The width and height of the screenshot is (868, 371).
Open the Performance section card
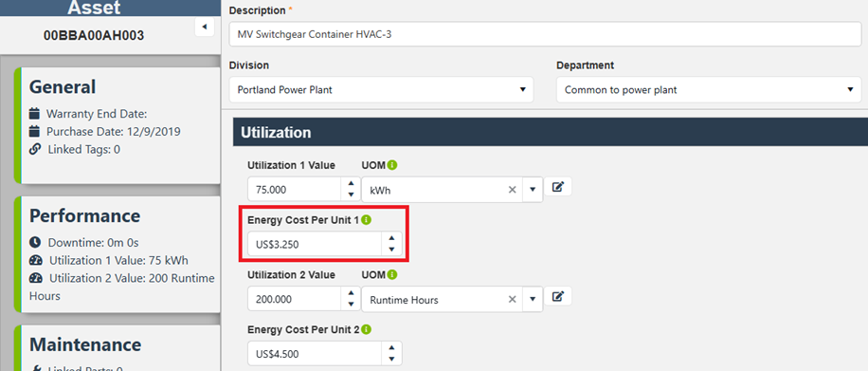(117, 254)
